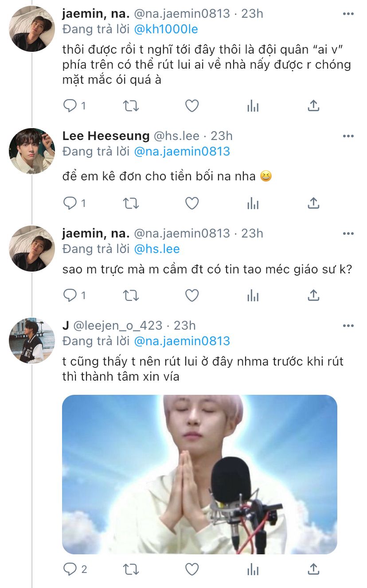Image resolution: width=367 pixels, height=588 pixels.
Task: Share Lee Heeseung's tweet
Action: point(313,203)
